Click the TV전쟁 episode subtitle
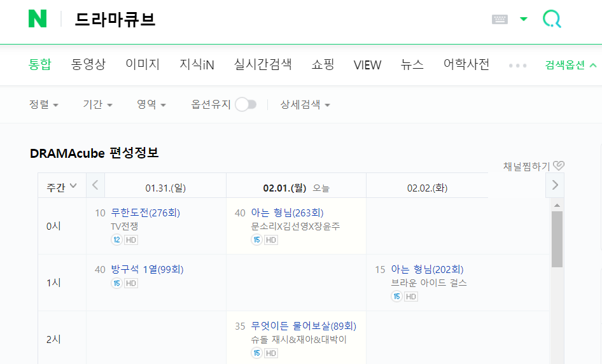The image size is (602, 364). pyautogui.click(x=124, y=226)
